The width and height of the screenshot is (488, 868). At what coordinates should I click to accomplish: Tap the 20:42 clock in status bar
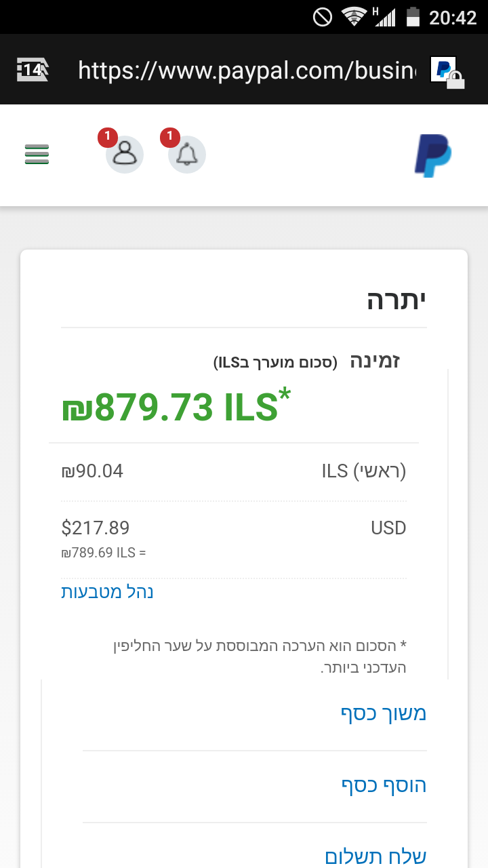click(453, 17)
